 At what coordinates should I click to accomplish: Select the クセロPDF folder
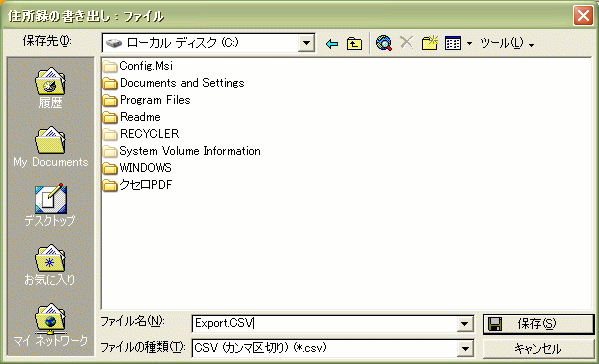(x=138, y=185)
